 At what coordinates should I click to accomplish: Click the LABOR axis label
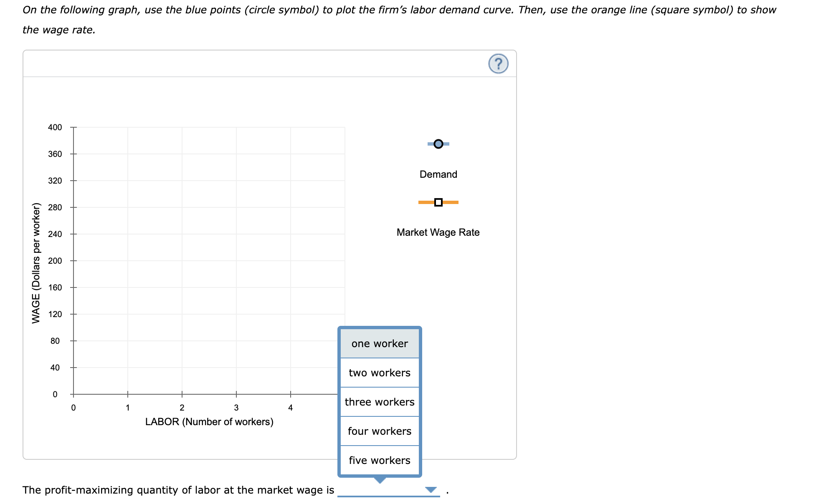209,421
